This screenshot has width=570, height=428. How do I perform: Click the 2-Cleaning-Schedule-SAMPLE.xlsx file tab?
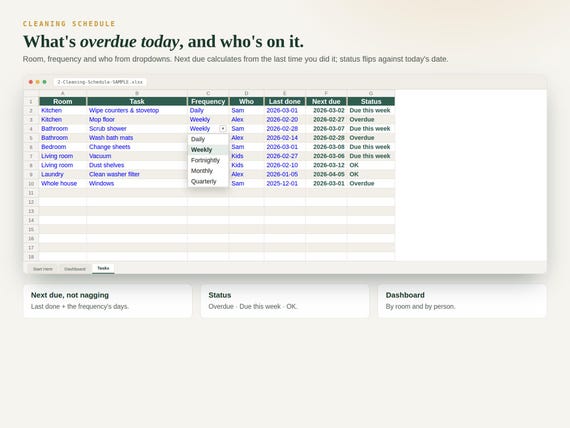click(x=100, y=82)
